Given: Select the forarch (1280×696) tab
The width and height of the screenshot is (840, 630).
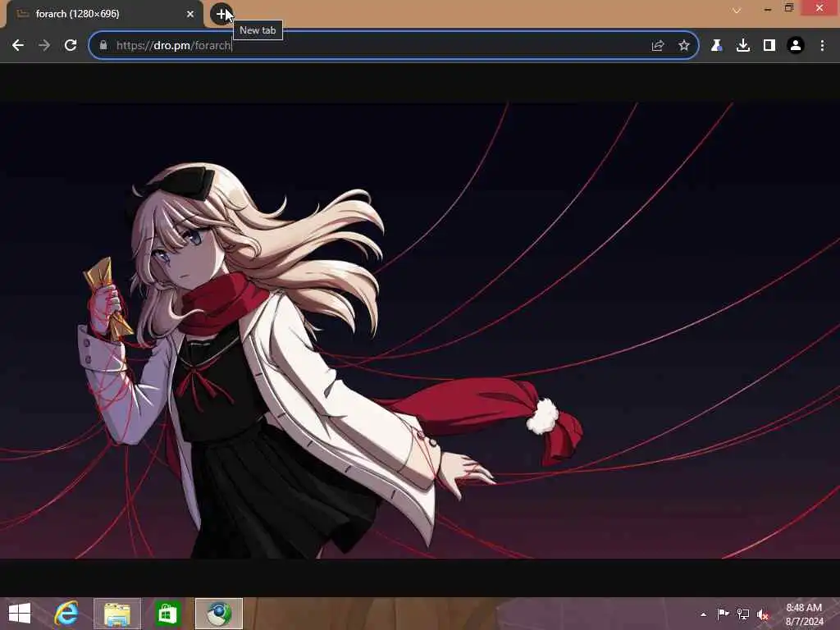Looking at the screenshot, I should point(104,14).
